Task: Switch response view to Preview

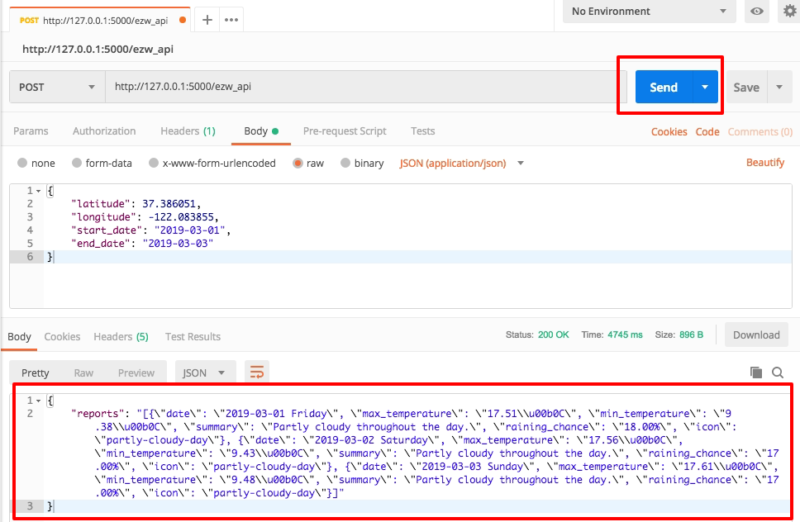Action: coord(136,373)
